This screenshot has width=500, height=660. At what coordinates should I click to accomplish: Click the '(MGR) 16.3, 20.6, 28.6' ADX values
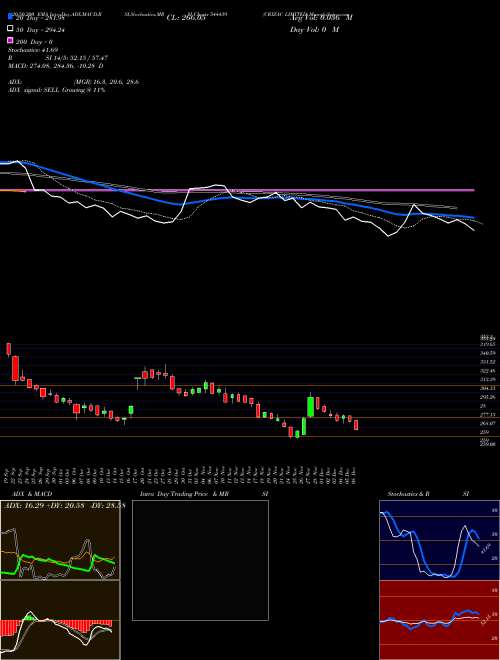click(106, 82)
